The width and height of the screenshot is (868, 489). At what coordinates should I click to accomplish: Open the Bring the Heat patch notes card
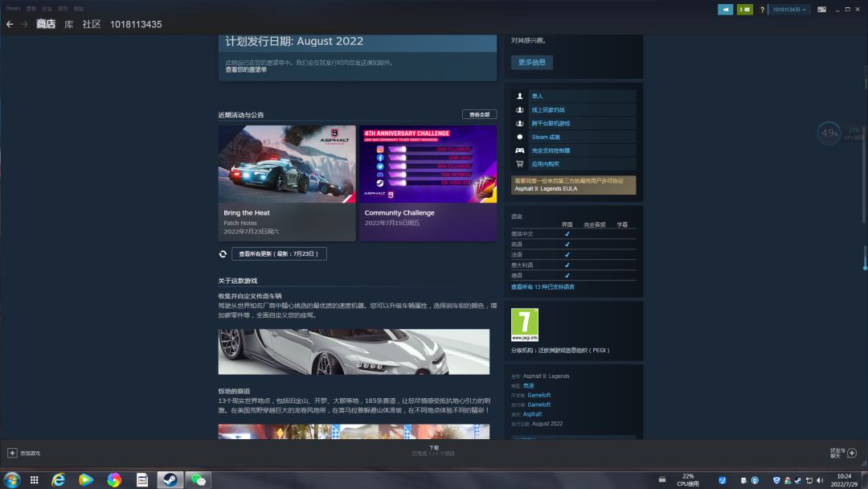pyautogui.click(x=287, y=183)
